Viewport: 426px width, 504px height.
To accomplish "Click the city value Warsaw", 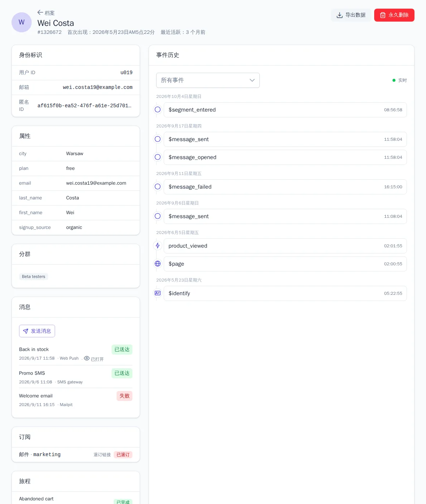I will (74, 154).
